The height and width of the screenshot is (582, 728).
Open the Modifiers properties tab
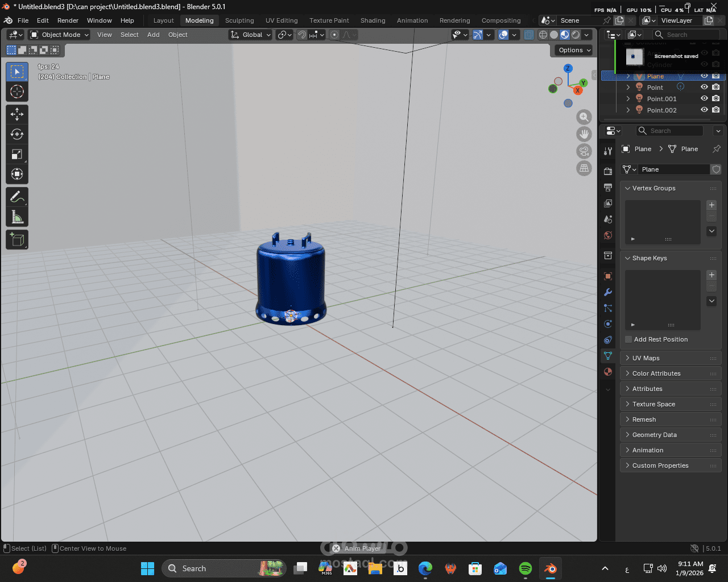608,292
